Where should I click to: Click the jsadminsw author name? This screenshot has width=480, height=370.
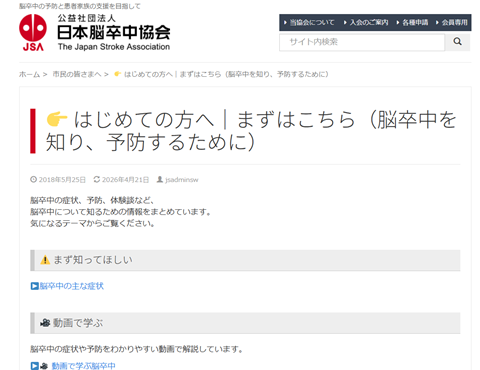(182, 180)
